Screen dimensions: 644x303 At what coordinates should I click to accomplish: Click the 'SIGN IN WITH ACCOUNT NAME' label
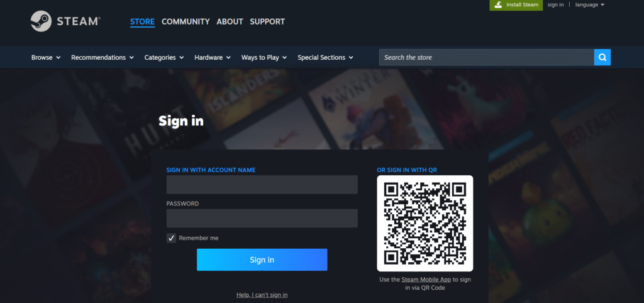[211, 170]
